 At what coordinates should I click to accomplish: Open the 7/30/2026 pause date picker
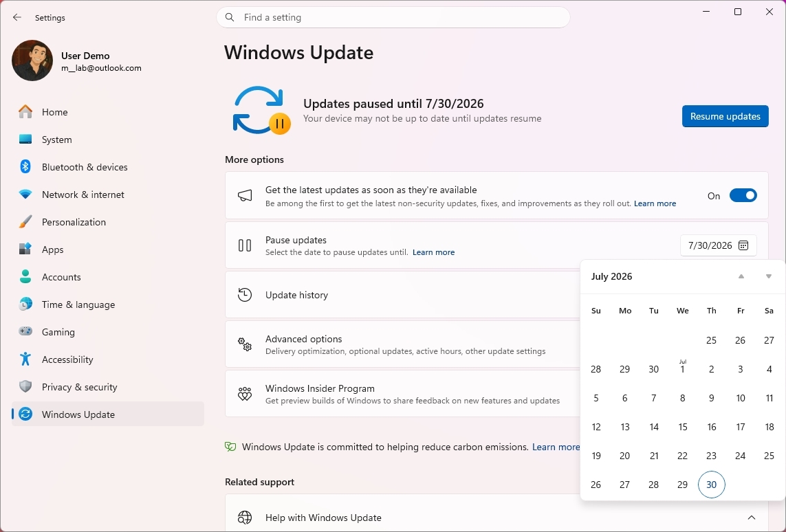718,245
